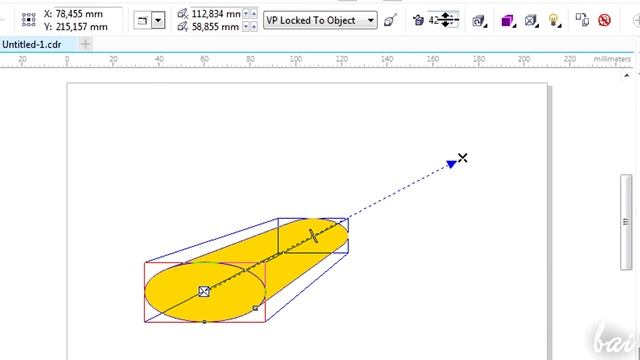Click the horizontal ruler millimeters label
The height and width of the screenshot is (360, 640).
[x=612, y=59]
